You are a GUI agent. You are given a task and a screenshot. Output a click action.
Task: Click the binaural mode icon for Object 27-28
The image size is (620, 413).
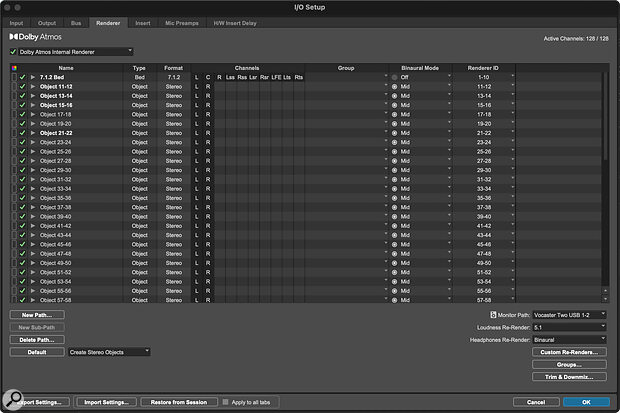pyautogui.click(x=394, y=161)
